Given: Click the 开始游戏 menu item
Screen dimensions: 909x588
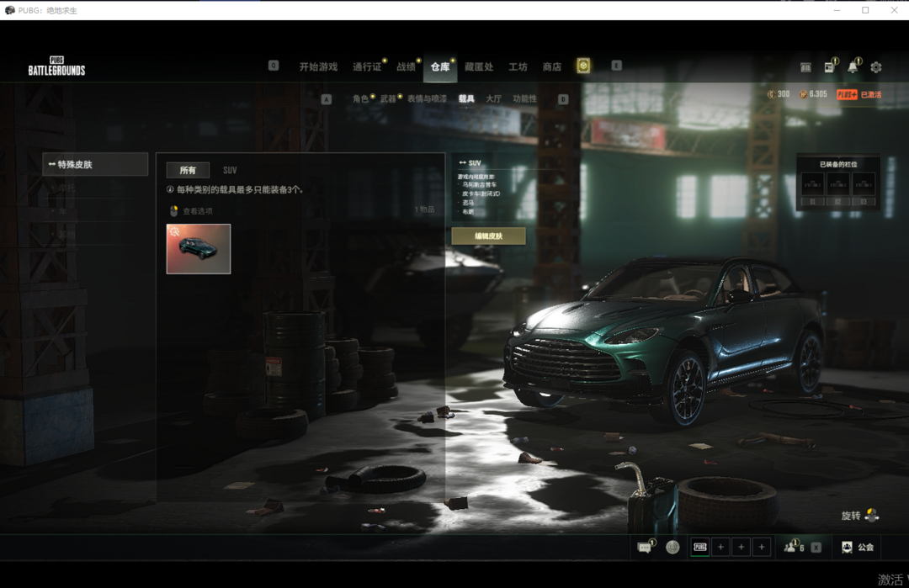Looking at the screenshot, I should tap(318, 67).
